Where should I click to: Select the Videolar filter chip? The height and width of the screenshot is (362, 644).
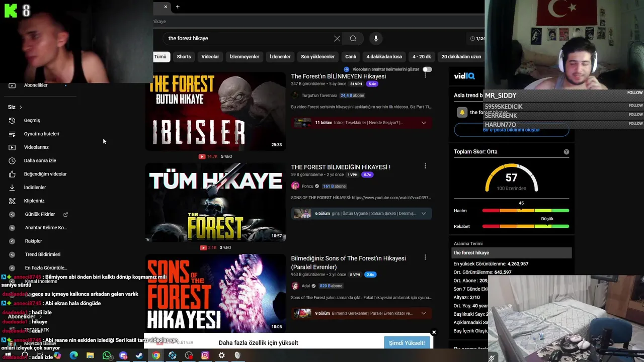210,57
